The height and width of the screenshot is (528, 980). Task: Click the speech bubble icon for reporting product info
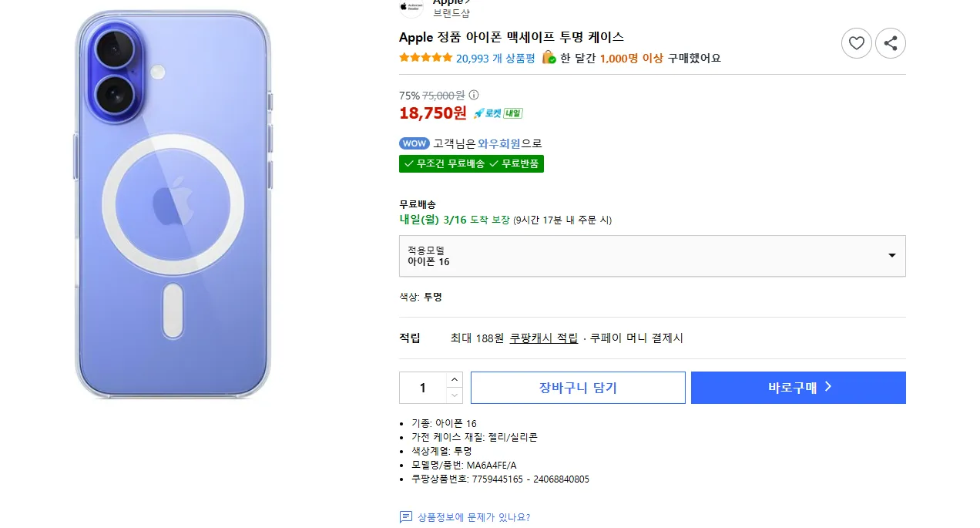406,517
